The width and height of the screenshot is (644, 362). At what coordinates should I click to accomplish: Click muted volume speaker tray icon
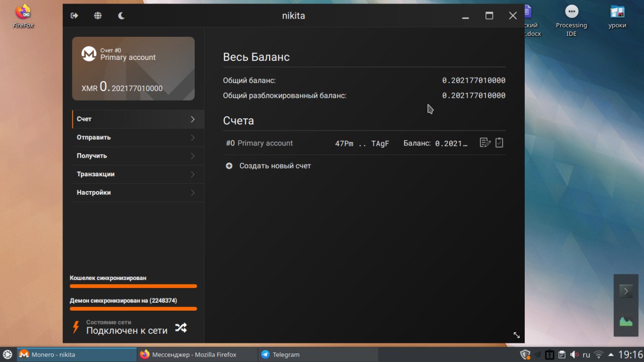tap(574, 354)
